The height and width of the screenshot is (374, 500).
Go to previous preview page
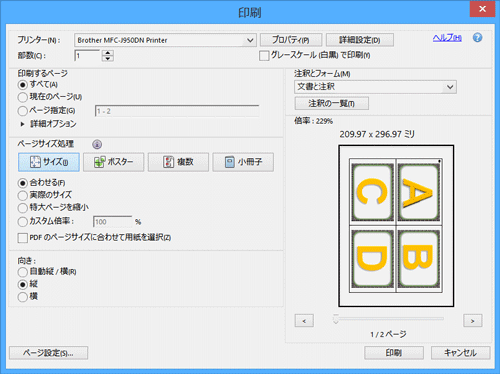coord(304,321)
